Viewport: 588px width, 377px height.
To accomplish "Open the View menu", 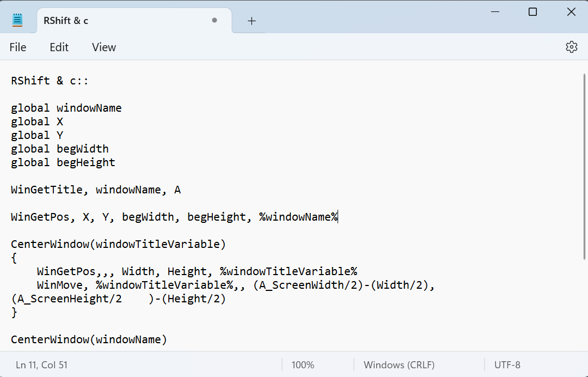I will pyautogui.click(x=103, y=47).
